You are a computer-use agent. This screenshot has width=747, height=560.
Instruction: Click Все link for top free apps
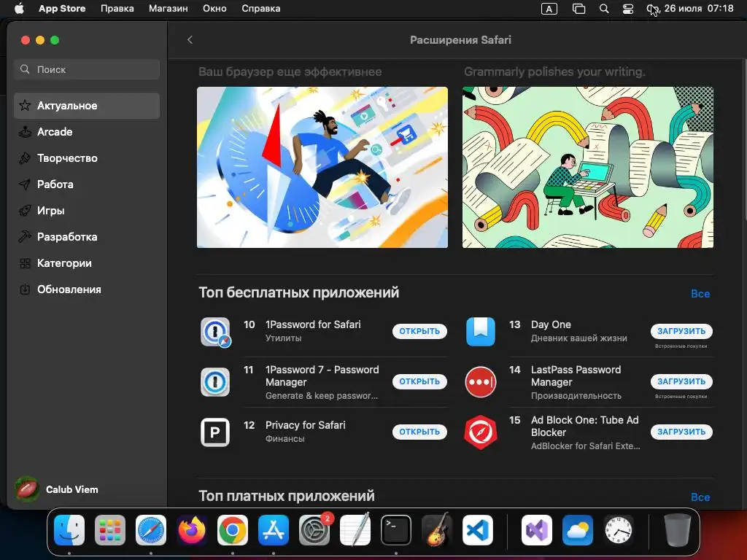click(x=700, y=294)
